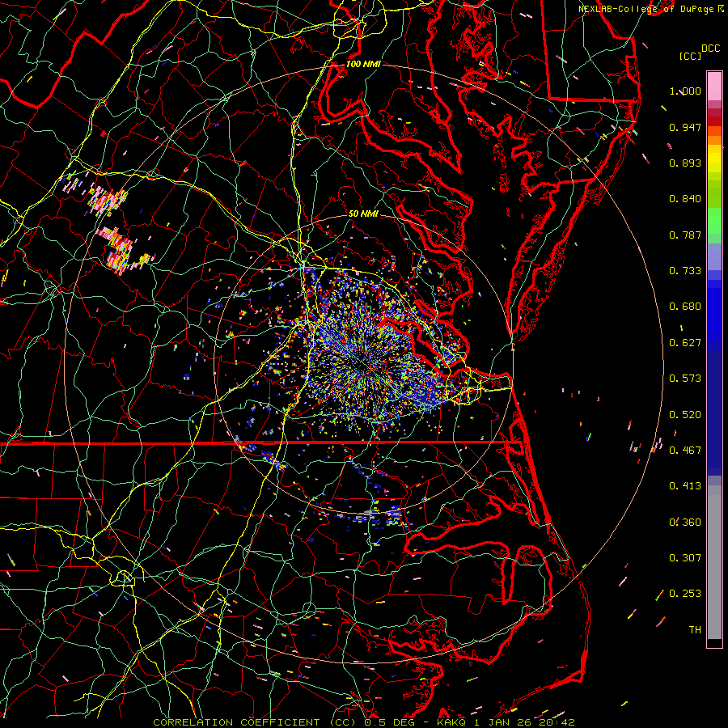Click the 0.520 legend value

point(685,415)
